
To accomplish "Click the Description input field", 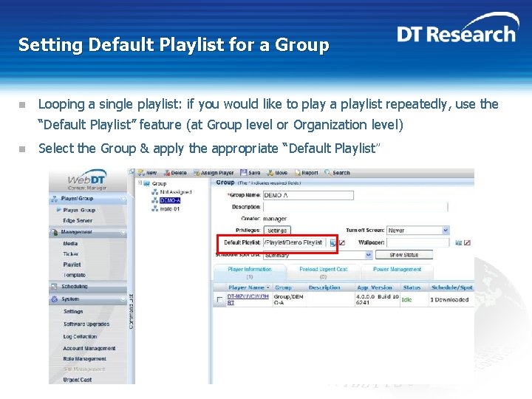I will coord(355,207).
